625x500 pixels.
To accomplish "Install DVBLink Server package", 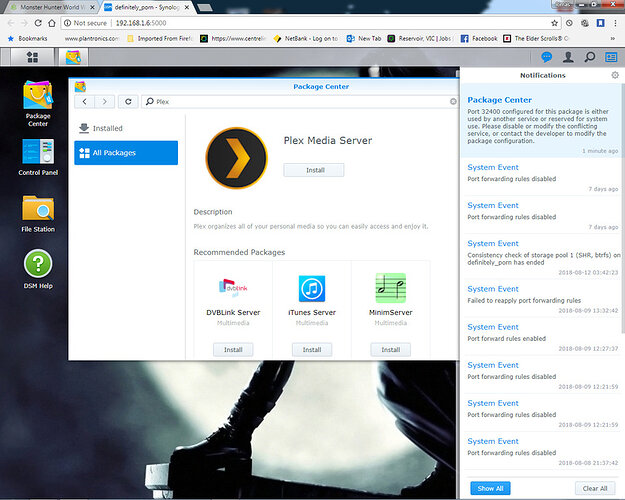I will point(233,350).
